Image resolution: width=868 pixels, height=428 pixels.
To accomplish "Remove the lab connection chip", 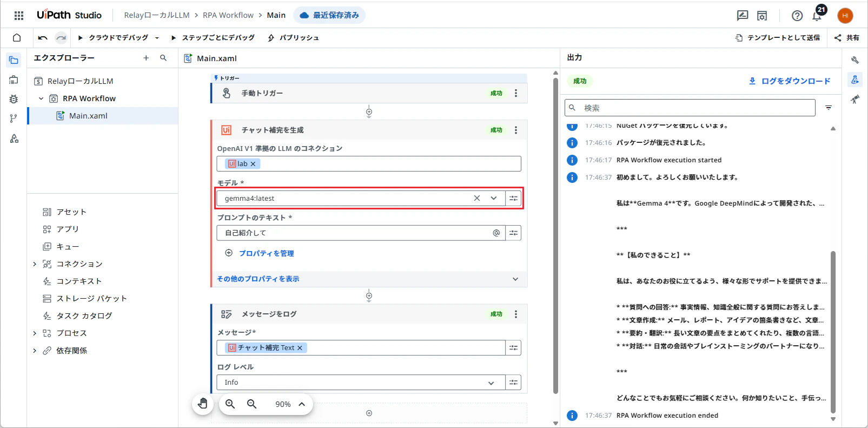I will click(x=253, y=164).
